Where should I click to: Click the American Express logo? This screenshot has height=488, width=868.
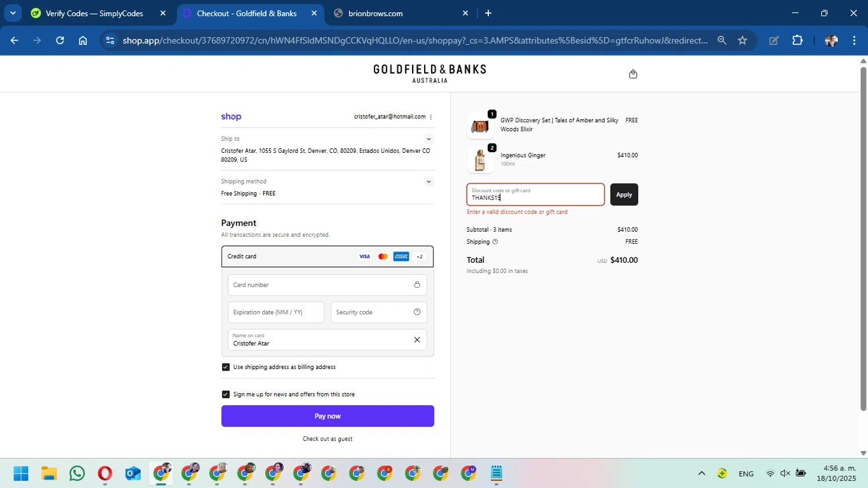pyautogui.click(x=401, y=256)
